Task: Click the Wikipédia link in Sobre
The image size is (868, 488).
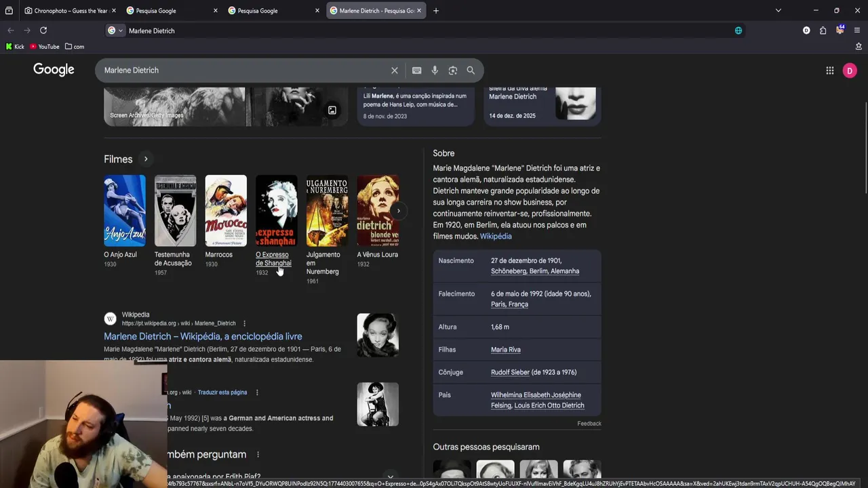Action: point(496,237)
